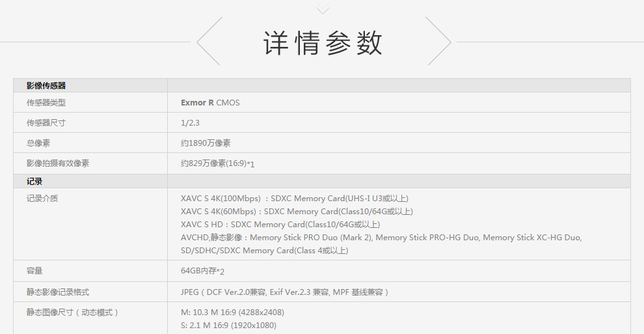Image resolution: width=644 pixels, height=334 pixels.
Task: Click the JPEG format description text
Action: click(284, 292)
